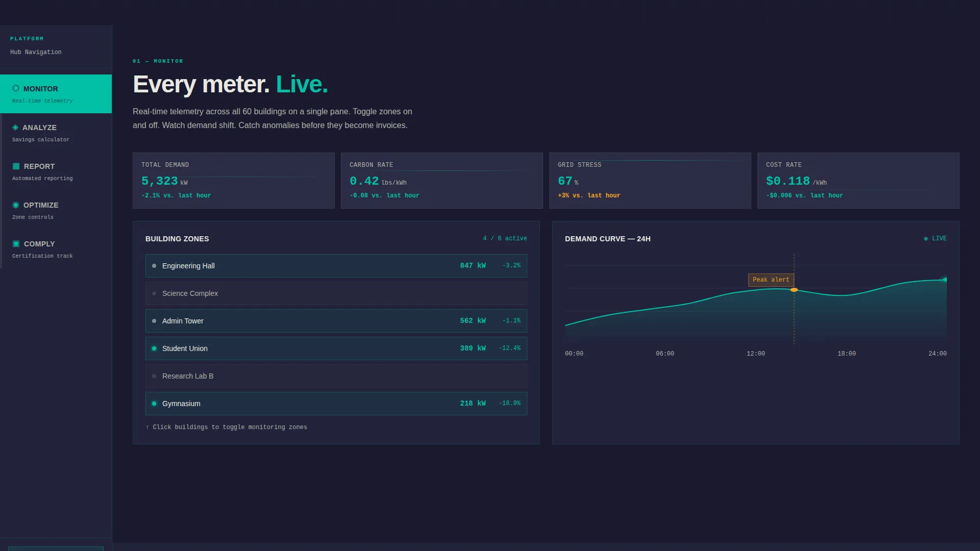Click the 389 kW value
Screen dimensions: 980x551
[x=473, y=348]
